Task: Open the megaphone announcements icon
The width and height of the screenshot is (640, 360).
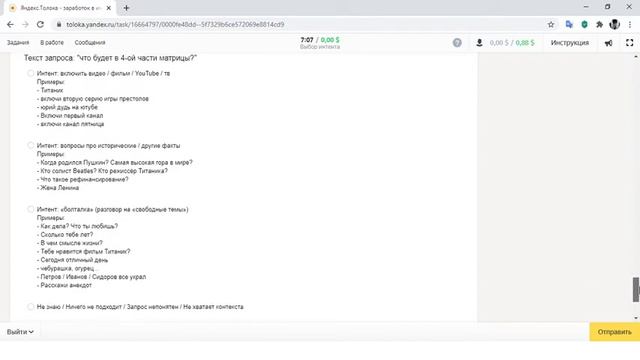Action: click(x=608, y=43)
